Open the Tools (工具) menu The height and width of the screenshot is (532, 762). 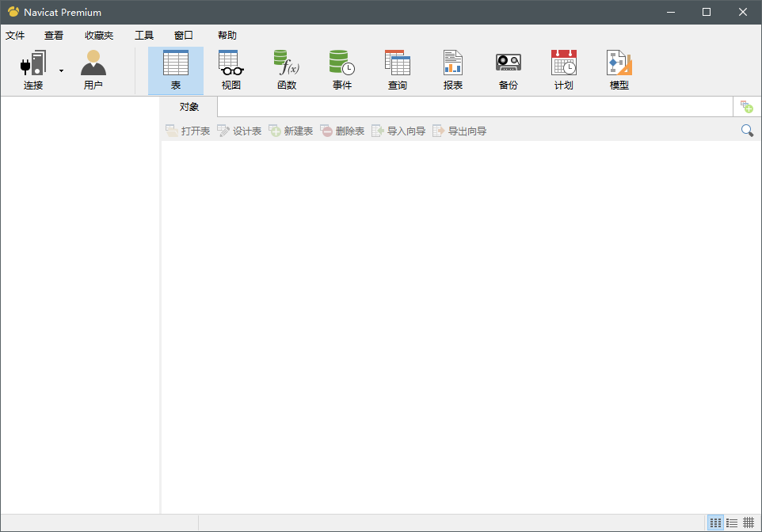tap(144, 36)
